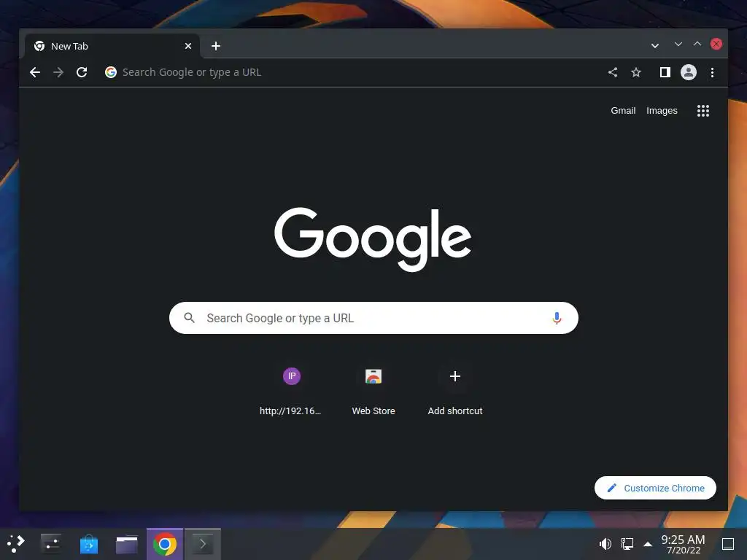
Task: Focus the Google search box
Action: click(373, 318)
